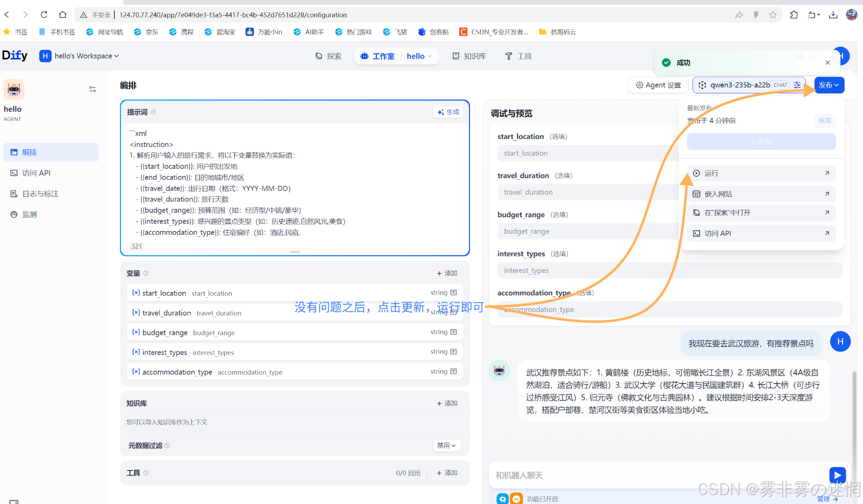Click the hello agent robot avatar
This screenshot has height=504, width=863.
(14, 89)
